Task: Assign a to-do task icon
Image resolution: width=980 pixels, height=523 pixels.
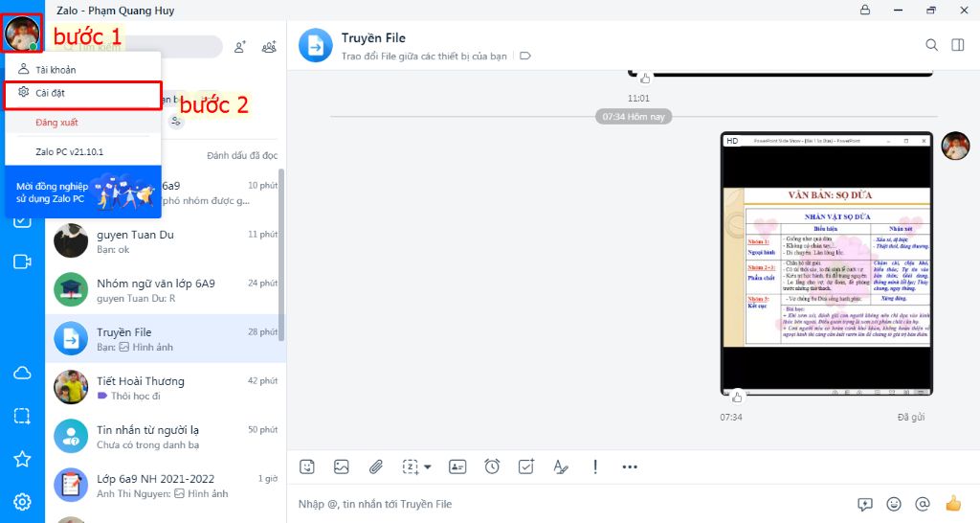Action: coord(526,466)
